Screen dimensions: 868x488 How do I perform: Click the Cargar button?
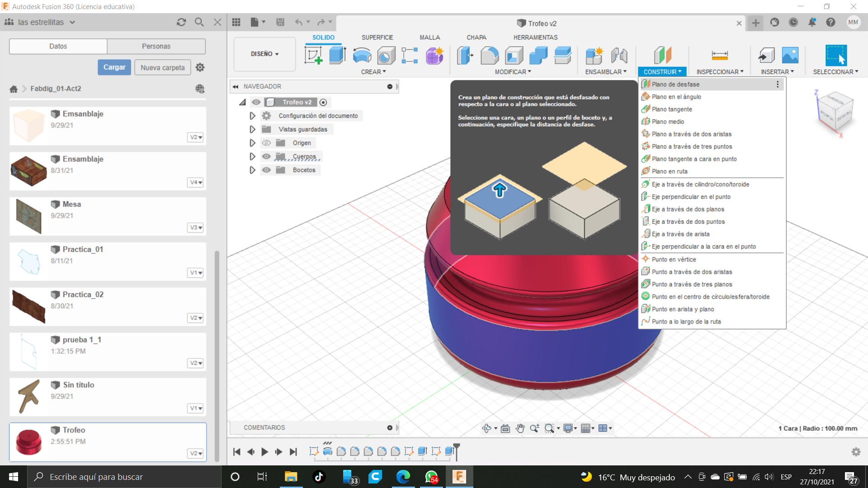tap(114, 67)
